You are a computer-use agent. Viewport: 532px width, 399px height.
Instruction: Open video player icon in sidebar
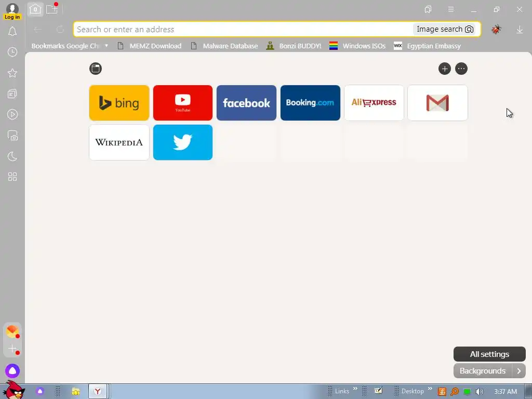pos(12,114)
